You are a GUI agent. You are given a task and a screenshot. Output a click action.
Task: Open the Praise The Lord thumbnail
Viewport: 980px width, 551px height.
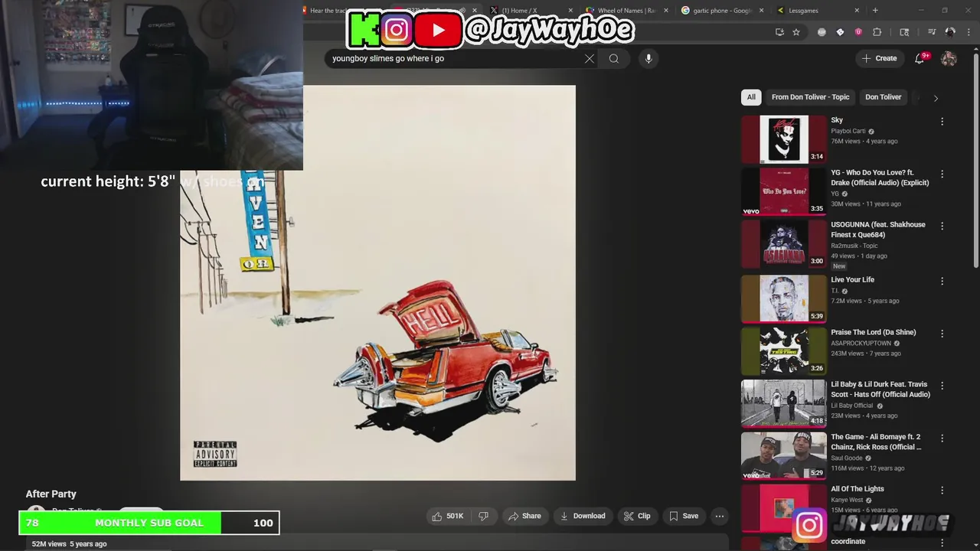(784, 351)
